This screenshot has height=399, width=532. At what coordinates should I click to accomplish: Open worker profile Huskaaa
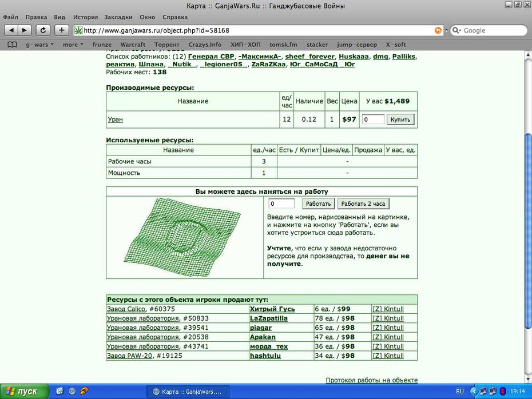pyautogui.click(x=354, y=57)
